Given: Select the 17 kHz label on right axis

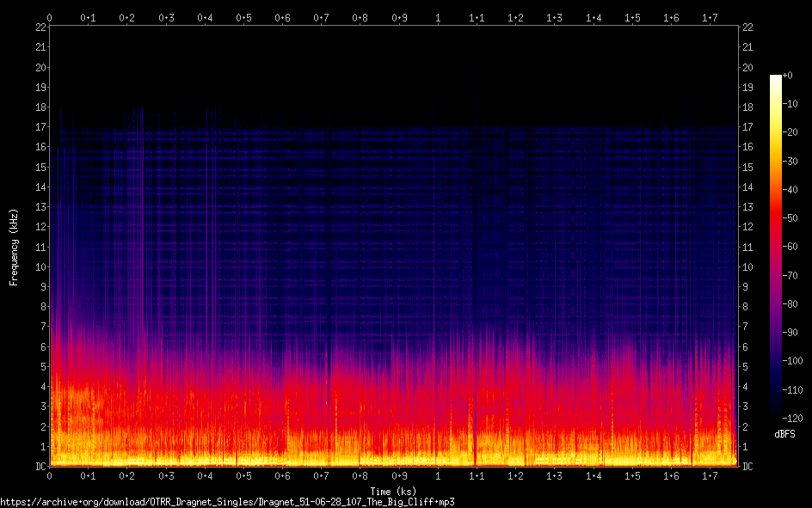Looking at the screenshot, I should [747, 127].
